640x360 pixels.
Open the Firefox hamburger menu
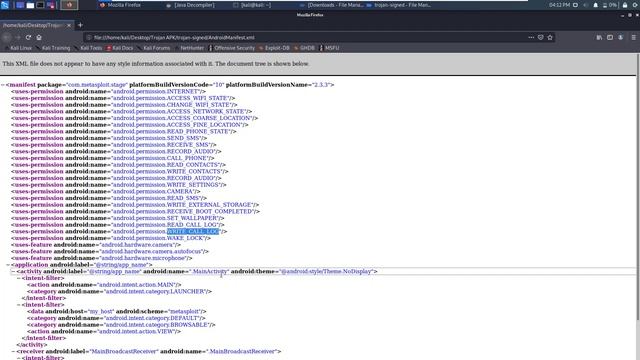[633, 37]
